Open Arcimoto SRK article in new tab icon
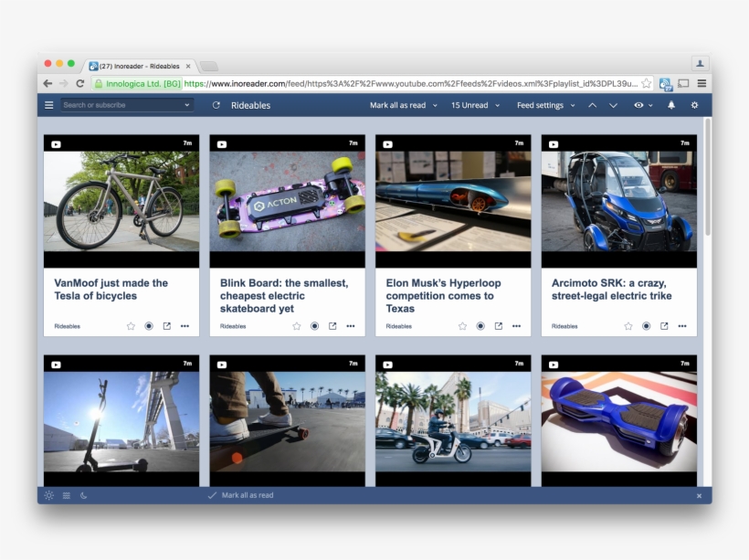This screenshot has height=560, width=749. (664, 326)
